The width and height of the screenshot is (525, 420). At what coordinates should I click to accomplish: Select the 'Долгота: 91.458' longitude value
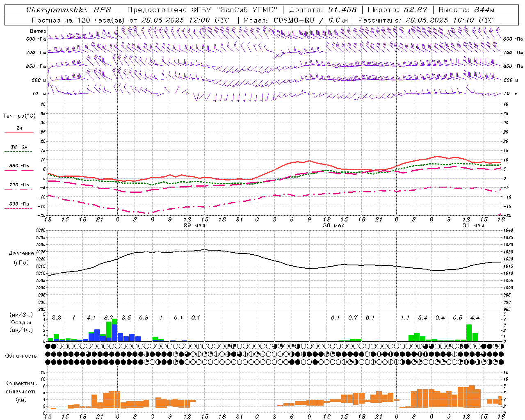323,10
